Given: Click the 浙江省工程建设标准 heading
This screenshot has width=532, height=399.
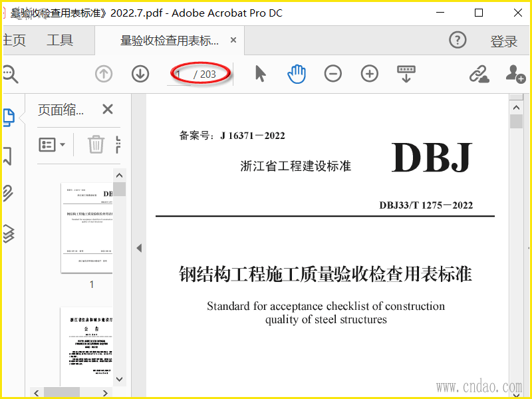Looking at the screenshot, I should (295, 166).
